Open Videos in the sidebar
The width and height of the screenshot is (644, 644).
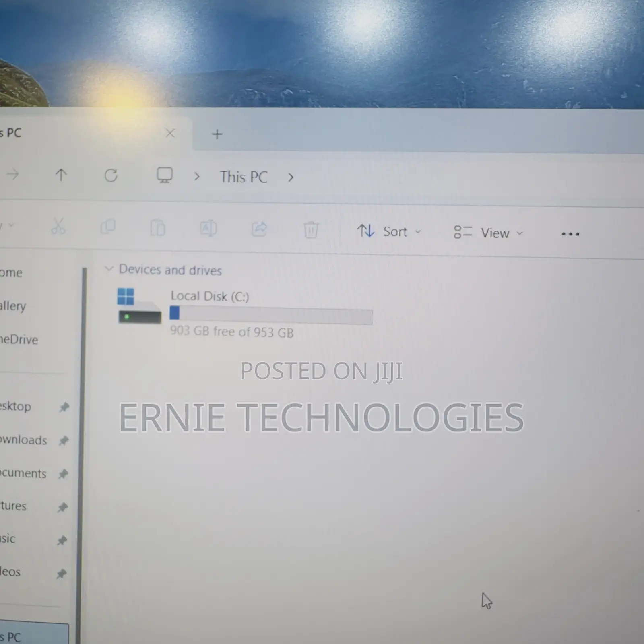tap(10, 572)
